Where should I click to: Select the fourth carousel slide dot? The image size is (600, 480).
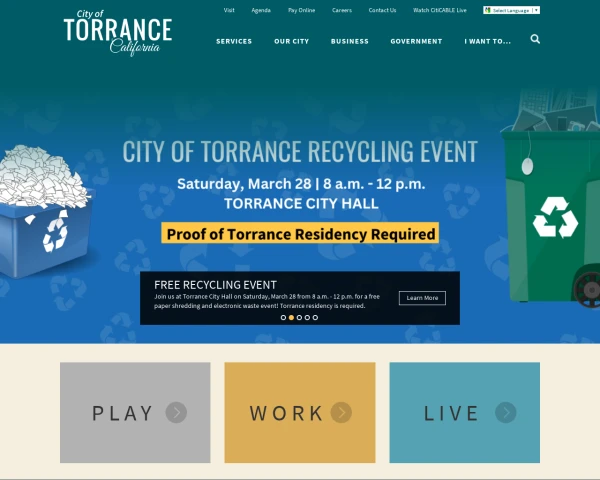click(x=307, y=317)
